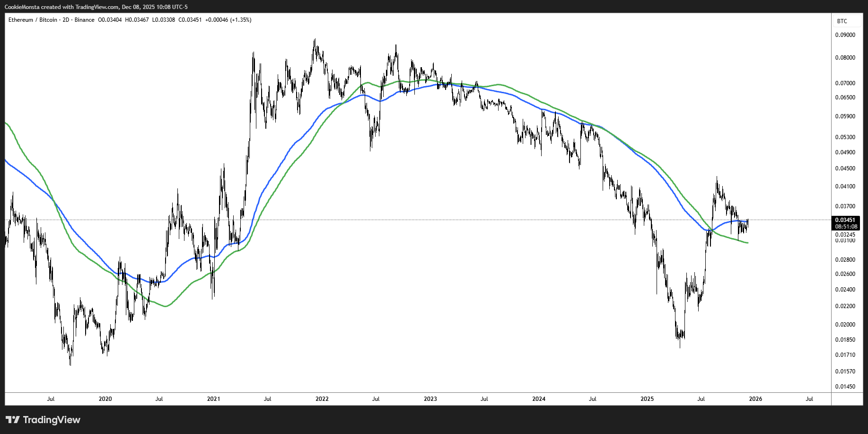Click the high value H0.03467 in header
The image size is (868, 434).
click(137, 20)
